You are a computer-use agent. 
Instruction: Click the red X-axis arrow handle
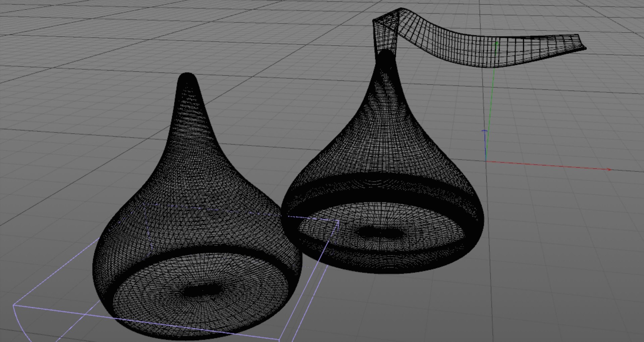click(608, 170)
